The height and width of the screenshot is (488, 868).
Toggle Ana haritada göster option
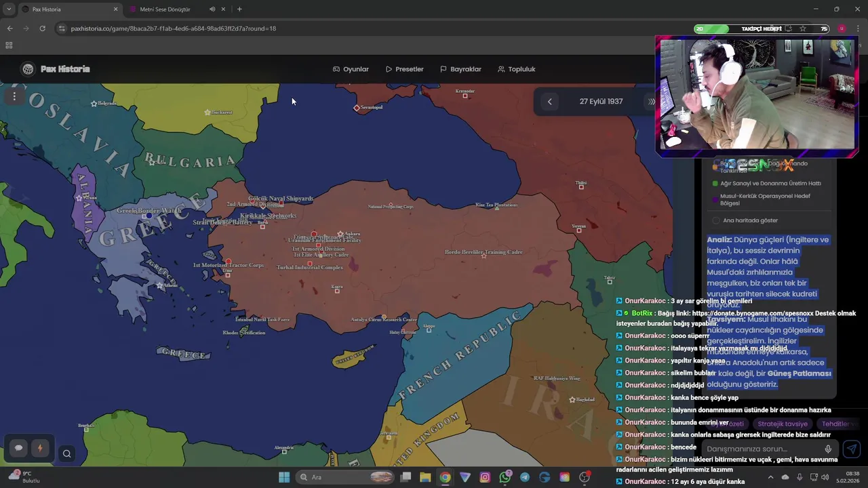point(716,220)
